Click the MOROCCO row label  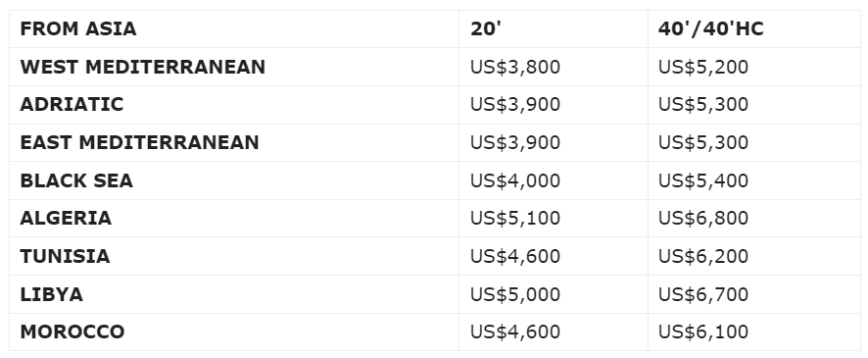coord(72,332)
